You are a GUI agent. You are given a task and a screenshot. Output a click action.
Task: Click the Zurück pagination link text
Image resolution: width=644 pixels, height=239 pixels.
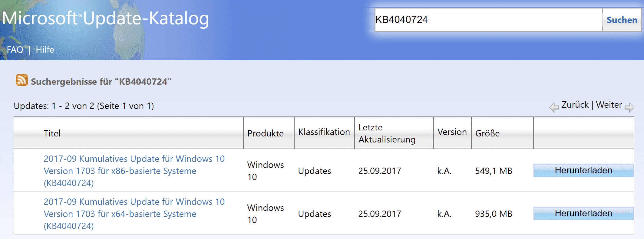[x=575, y=105]
